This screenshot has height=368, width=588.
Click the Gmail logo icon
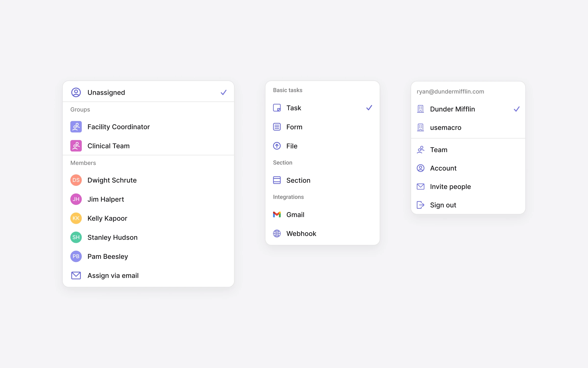pyautogui.click(x=277, y=214)
